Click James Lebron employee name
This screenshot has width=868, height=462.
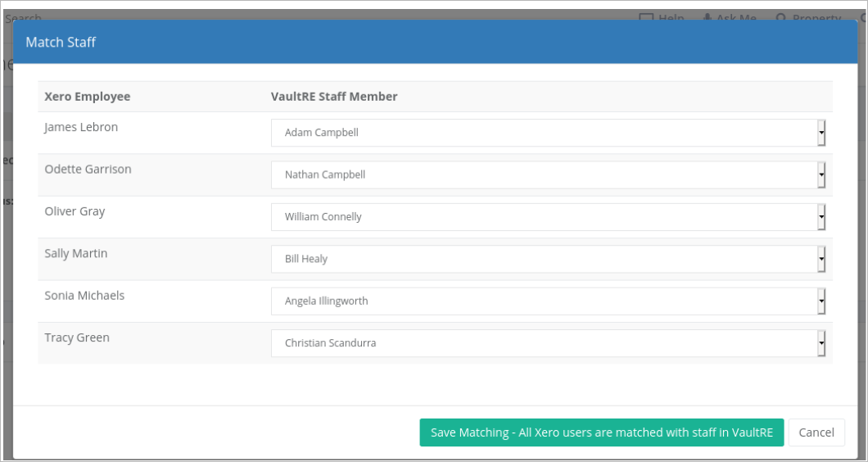point(81,127)
